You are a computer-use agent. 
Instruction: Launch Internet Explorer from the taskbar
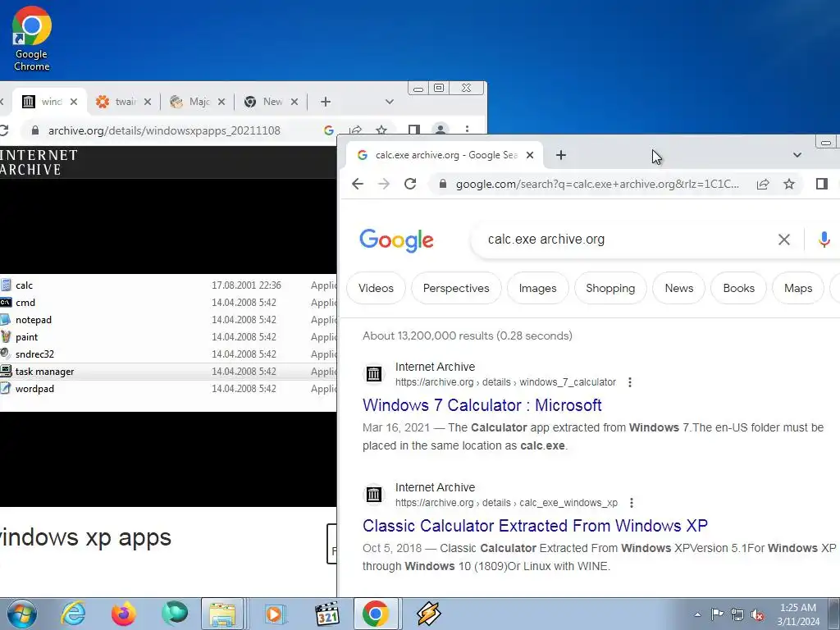tap(73, 614)
